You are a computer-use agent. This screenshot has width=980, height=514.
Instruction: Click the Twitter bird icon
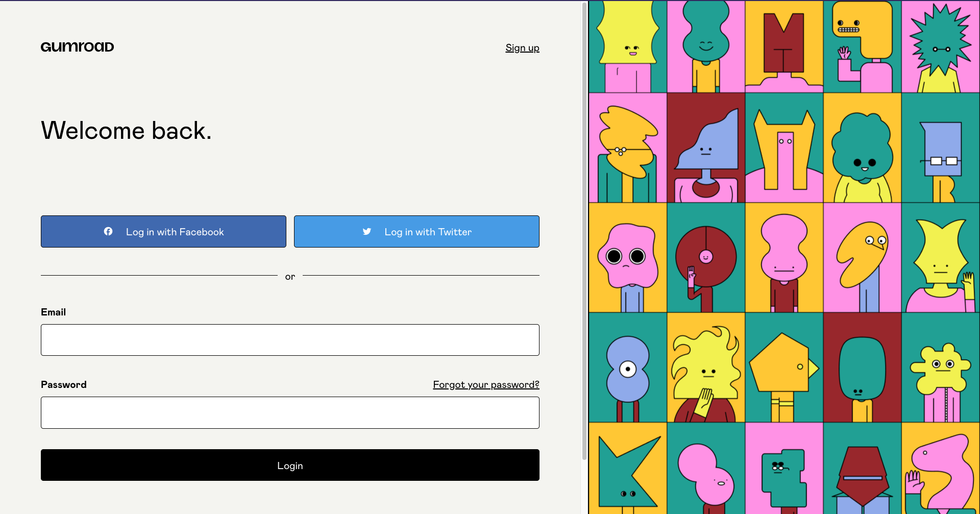[x=367, y=232]
